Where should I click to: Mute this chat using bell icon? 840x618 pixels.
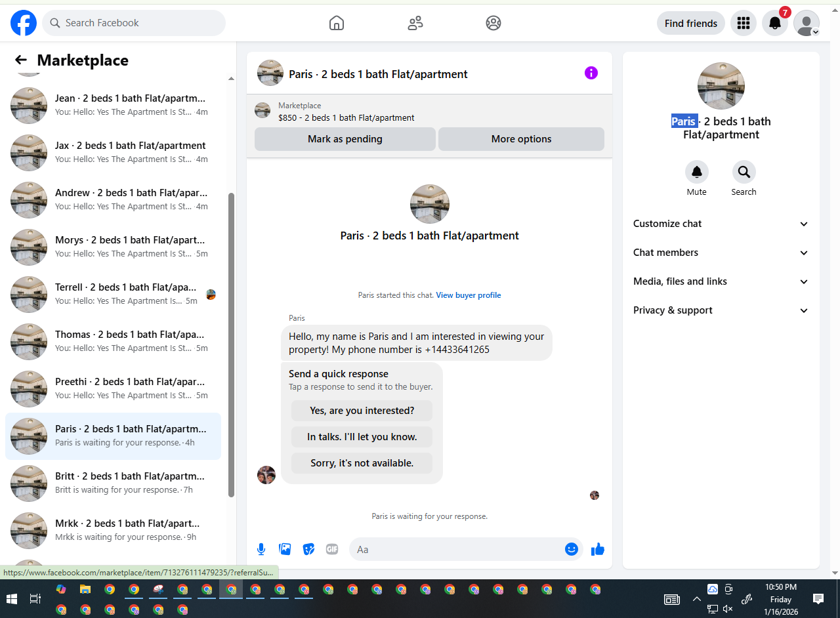(697, 172)
